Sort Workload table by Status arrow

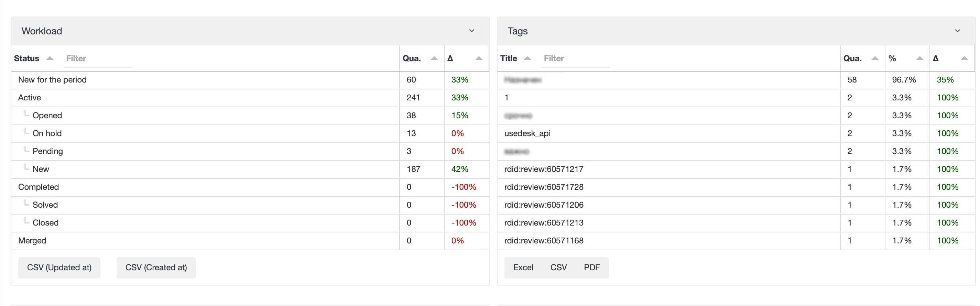(50, 58)
